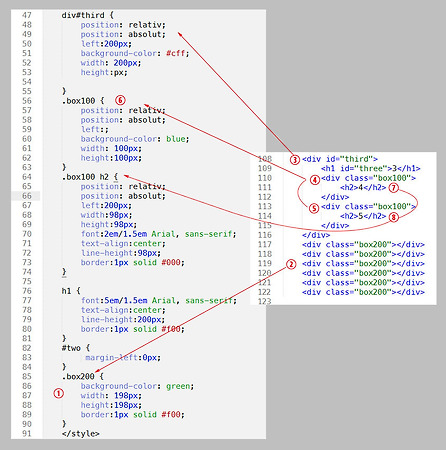Click the background-color: green declaration
Screen dimensions: 446x450
click(137, 386)
